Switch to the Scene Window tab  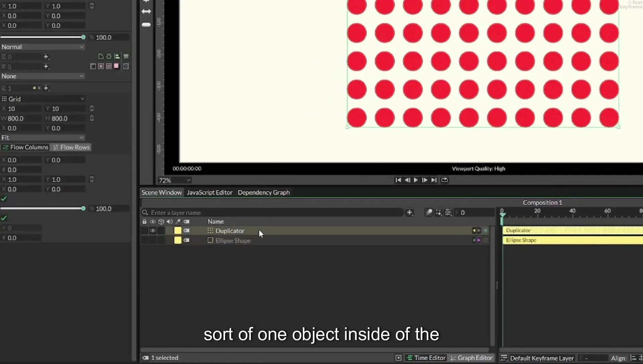[161, 192]
